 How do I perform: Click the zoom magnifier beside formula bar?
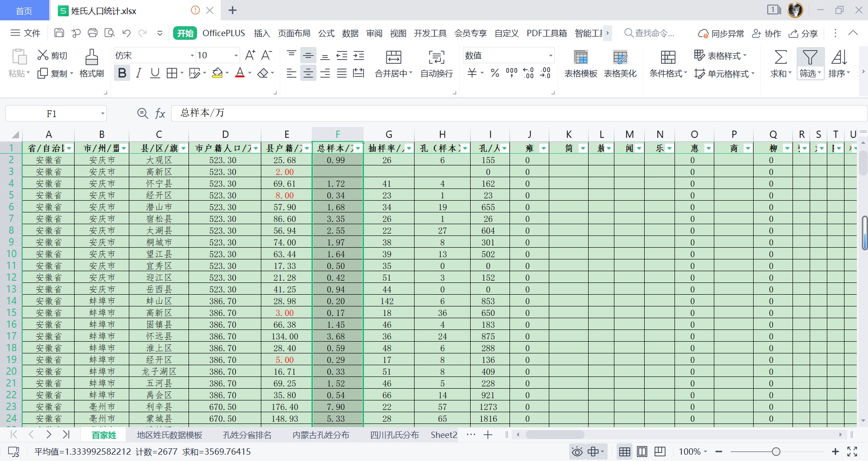pyautogui.click(x=142, y=113)
